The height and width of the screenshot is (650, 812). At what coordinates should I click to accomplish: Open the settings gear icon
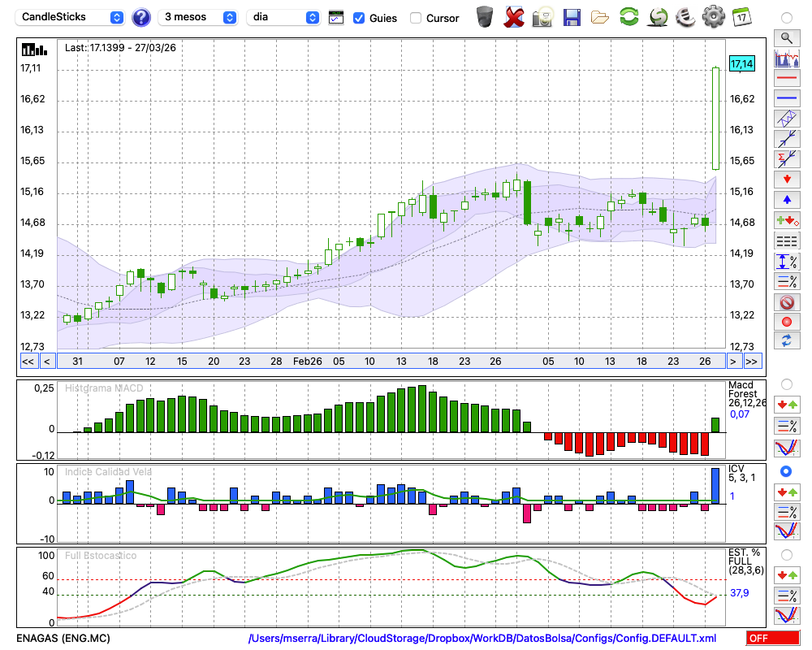[713, 17]
